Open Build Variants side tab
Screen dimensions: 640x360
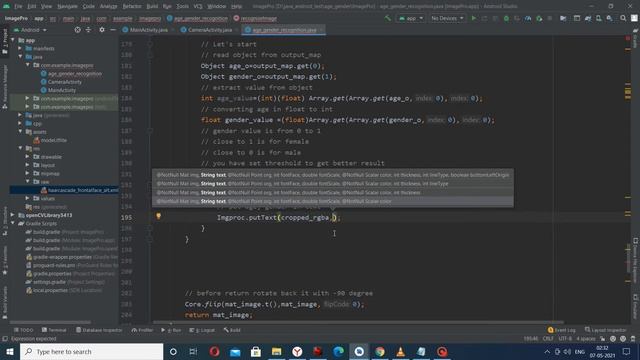(5, 302)
